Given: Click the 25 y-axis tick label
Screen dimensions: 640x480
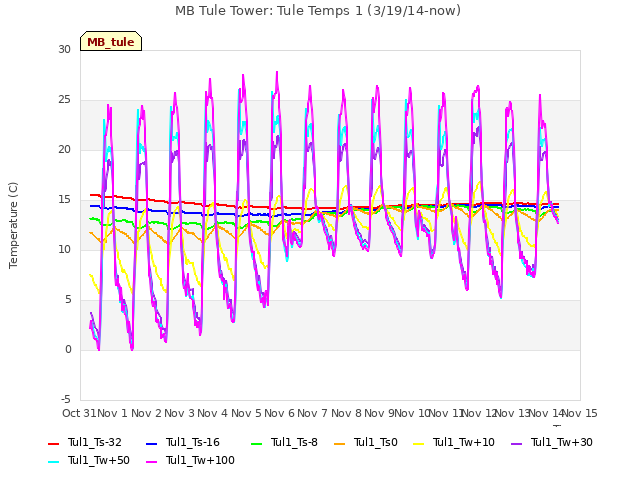Looking at the screenshot, I should click(64, 100).
